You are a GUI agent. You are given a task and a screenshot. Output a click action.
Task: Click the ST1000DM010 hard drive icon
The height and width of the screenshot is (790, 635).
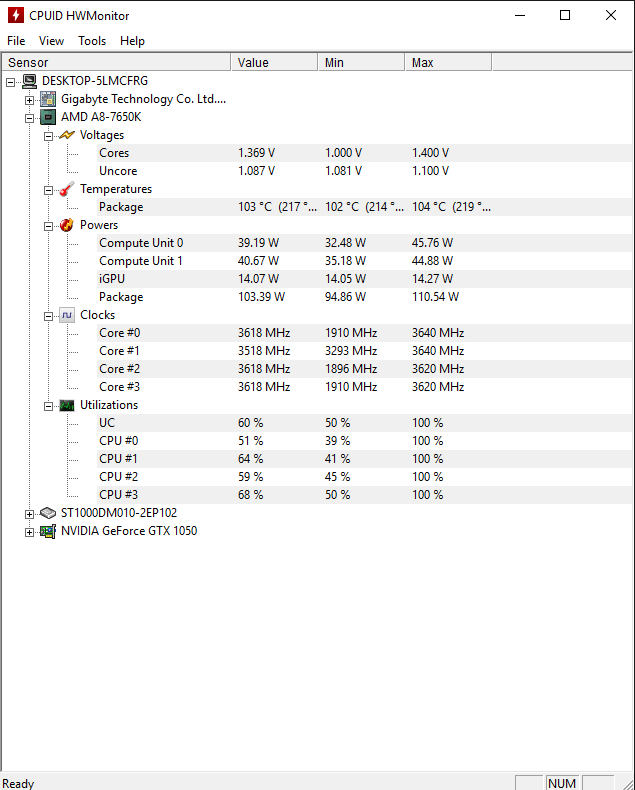(48, 513)
